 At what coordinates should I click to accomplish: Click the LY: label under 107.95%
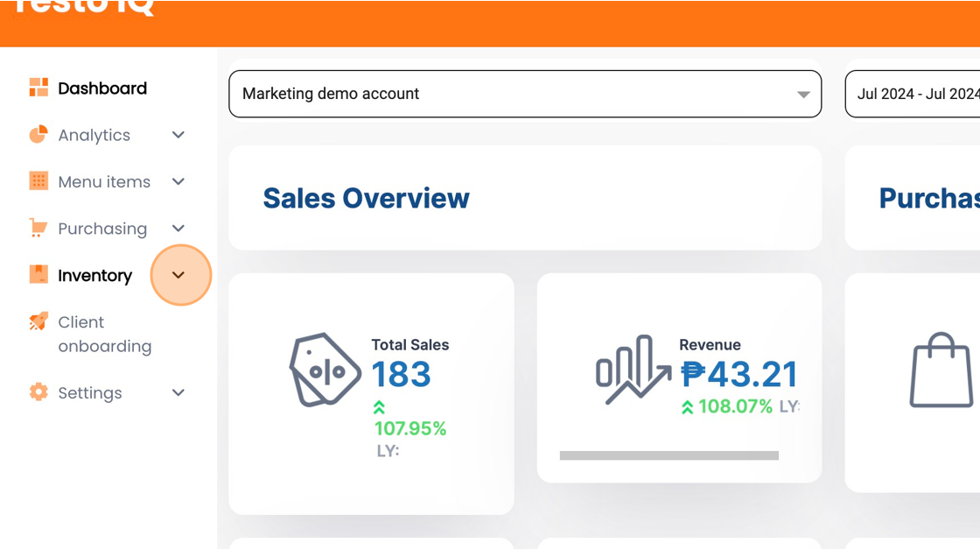point(388,451)
